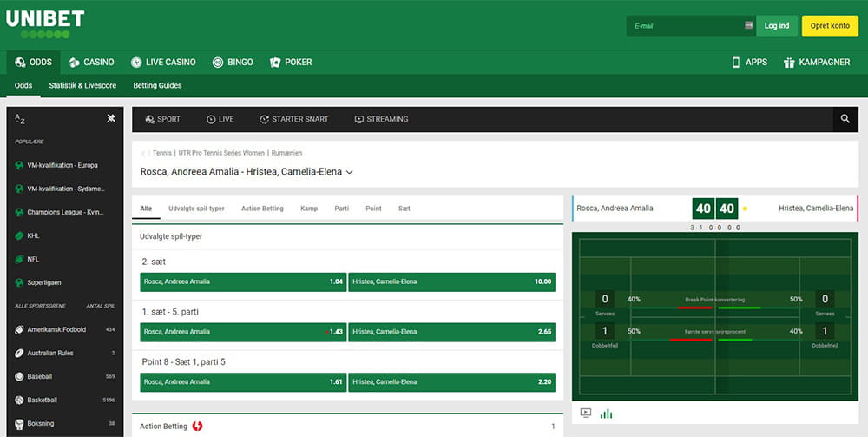
Task: Click Tennis breadcrumb link
Action: point(162,153)
